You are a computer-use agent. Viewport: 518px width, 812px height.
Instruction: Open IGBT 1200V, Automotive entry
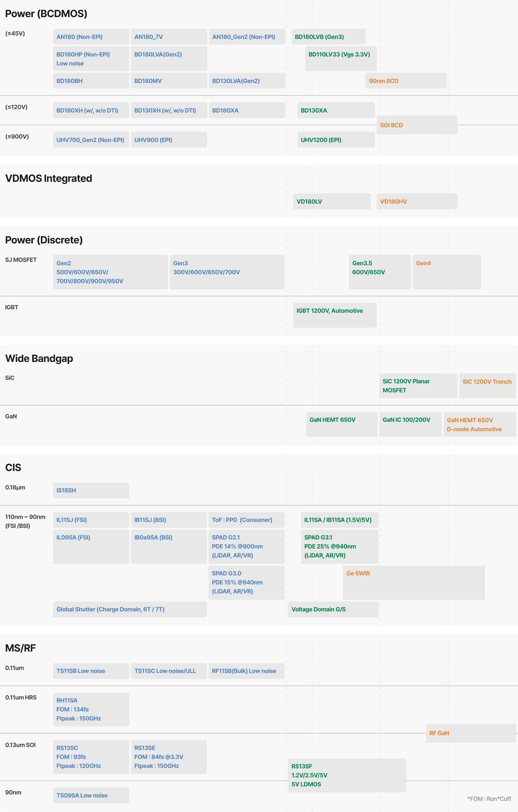(334, 315)
